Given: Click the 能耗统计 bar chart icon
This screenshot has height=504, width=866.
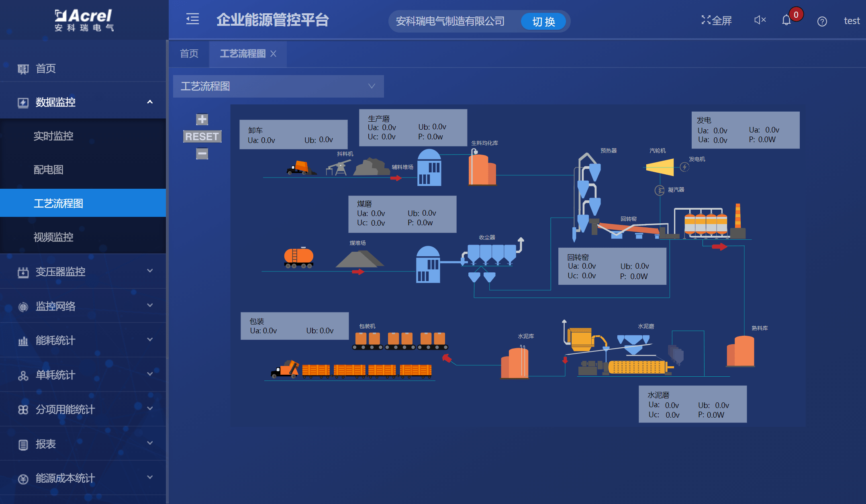Looking at the screenshot, I should [23, 341].
